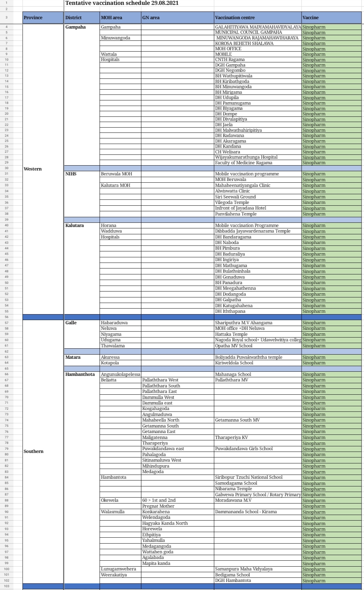
Task: Select the 'Western' province cell
Action: point(43,169)
